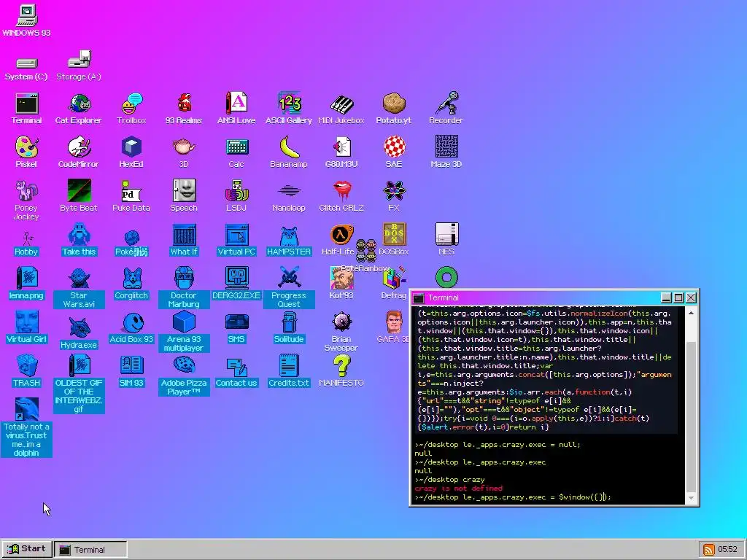This screenshot has width=747, height=560.
Task: Open Arena 93 multiplayer cube icon
Action: (x=184, y=332)
